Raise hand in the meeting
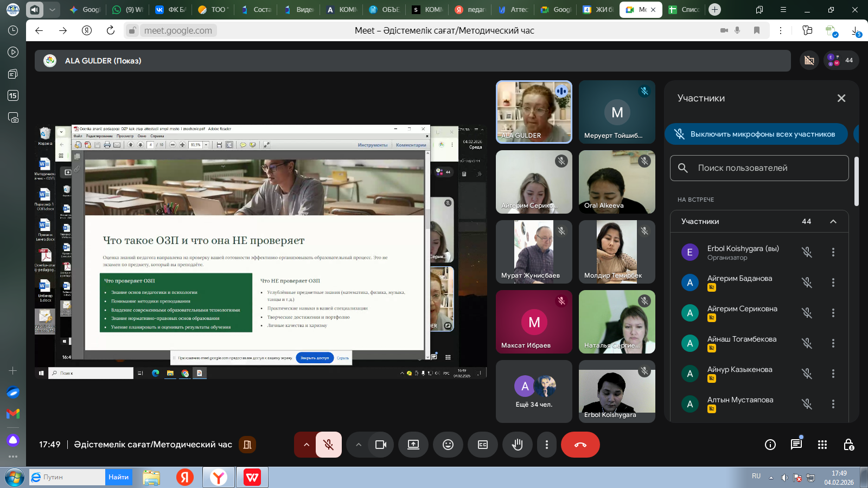The height and width of the screenshot is (488, 868). click(x=518, y=445)
